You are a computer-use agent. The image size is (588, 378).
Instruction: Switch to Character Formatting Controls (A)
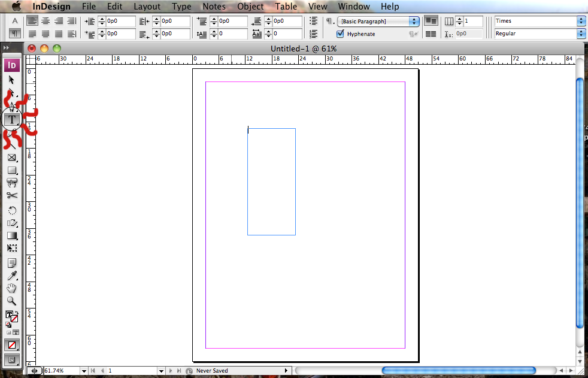pyautogui.click(x=14, y=21)
